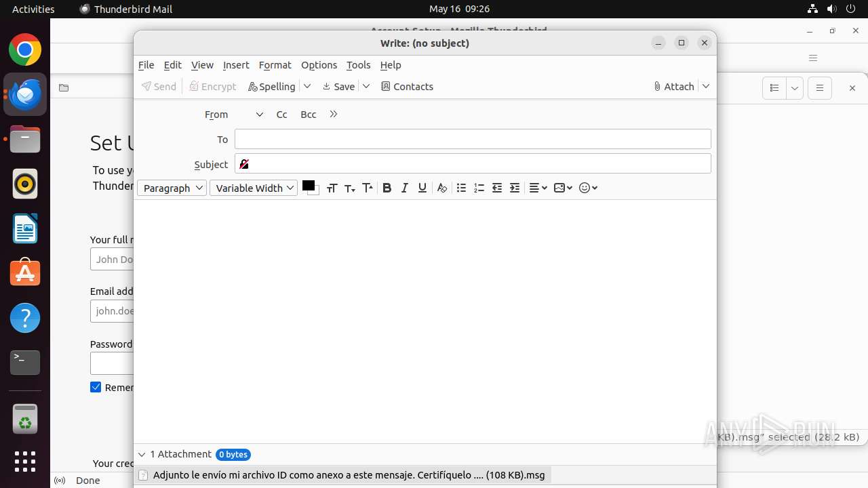Screen dimensions: 868x488
Task: Save the message draft
Action: pos(338,86)
